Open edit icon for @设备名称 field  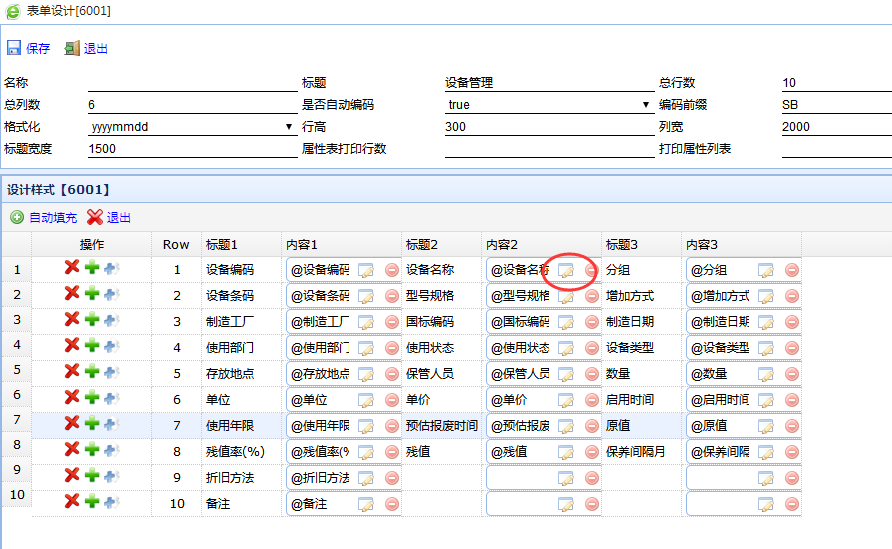click(566, 270)
